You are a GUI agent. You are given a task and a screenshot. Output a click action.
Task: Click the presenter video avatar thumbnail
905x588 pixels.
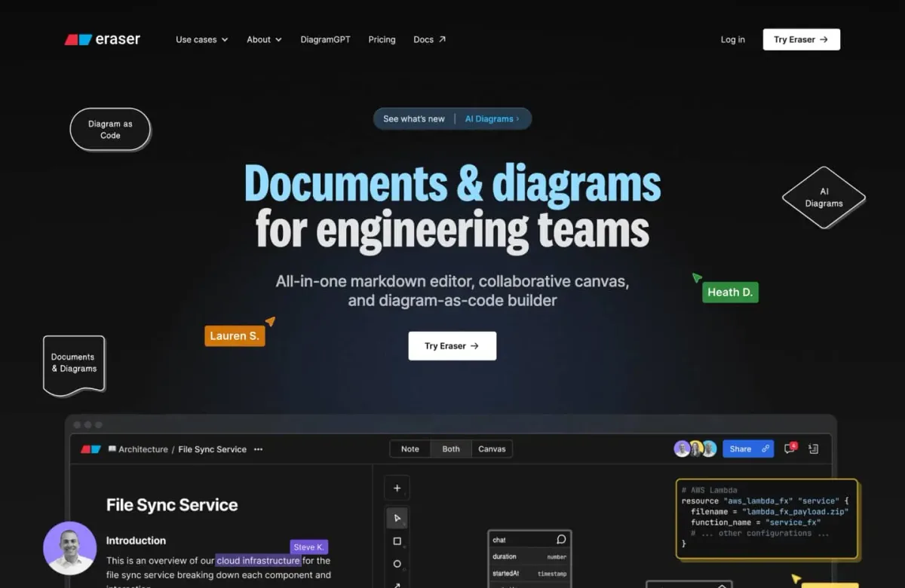[x=70, y=548]
